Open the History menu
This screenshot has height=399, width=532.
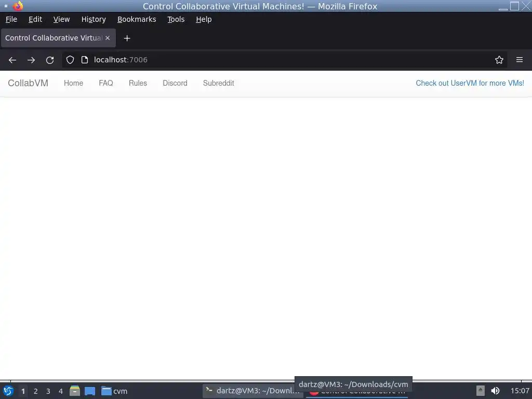[94, 19]
